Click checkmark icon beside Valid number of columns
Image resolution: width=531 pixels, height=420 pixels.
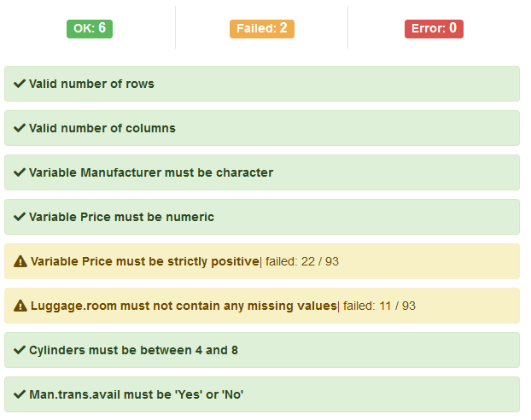coord(20,128)
